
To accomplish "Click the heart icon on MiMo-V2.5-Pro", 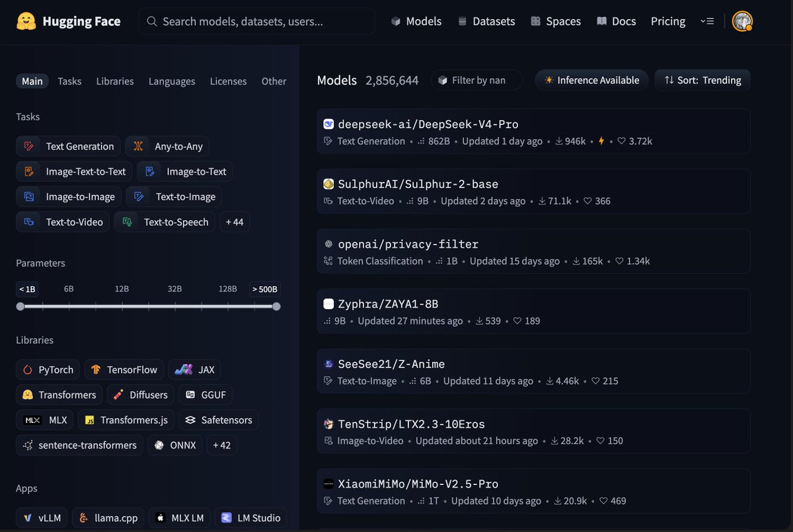I will [603, 501].
